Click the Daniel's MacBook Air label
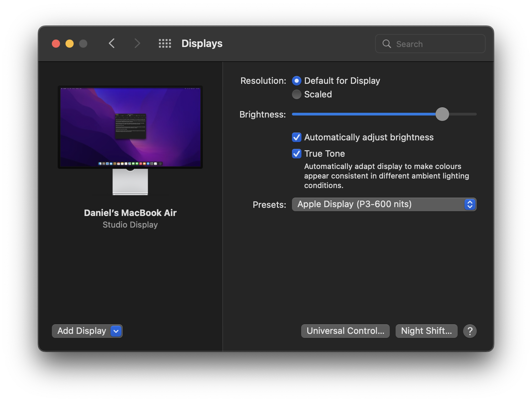Image resolution: width=532 pixels, height=402 pixels. pos(130,213)
